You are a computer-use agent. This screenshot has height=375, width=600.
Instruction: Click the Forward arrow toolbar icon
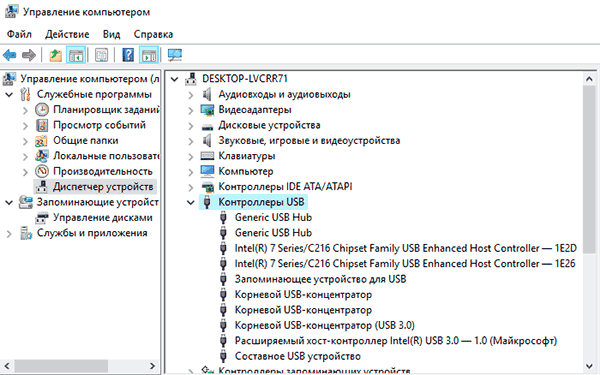29,55
